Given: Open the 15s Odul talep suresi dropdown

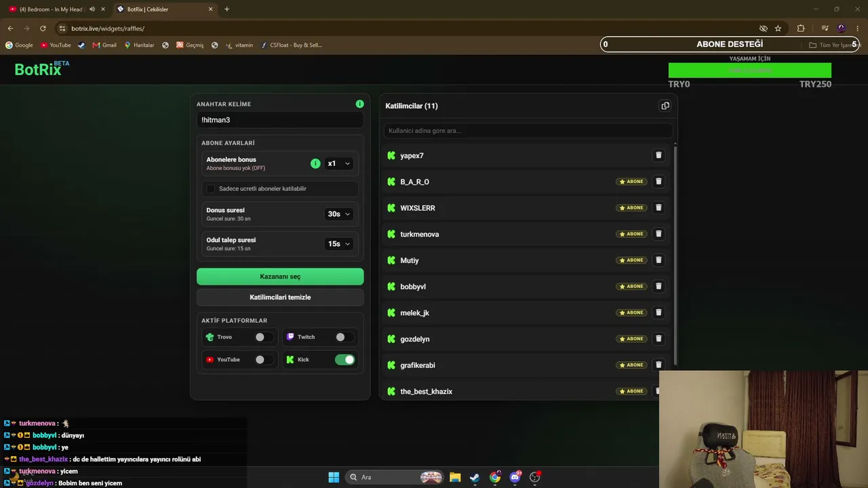Looking at the screenshot, I should [x=338, y=244].
